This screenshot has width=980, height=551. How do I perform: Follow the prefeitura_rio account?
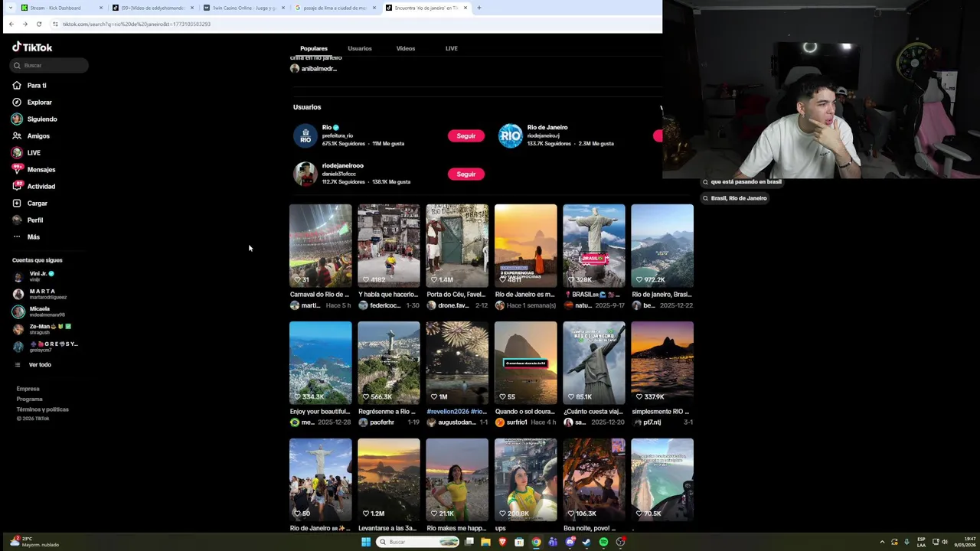466,135
